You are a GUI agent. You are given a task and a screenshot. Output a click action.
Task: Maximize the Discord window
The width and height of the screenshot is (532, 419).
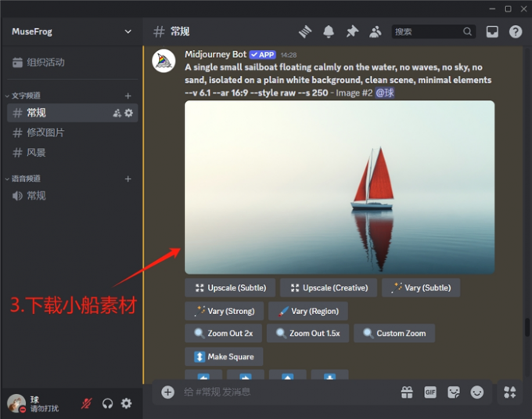tap(508, 9)
